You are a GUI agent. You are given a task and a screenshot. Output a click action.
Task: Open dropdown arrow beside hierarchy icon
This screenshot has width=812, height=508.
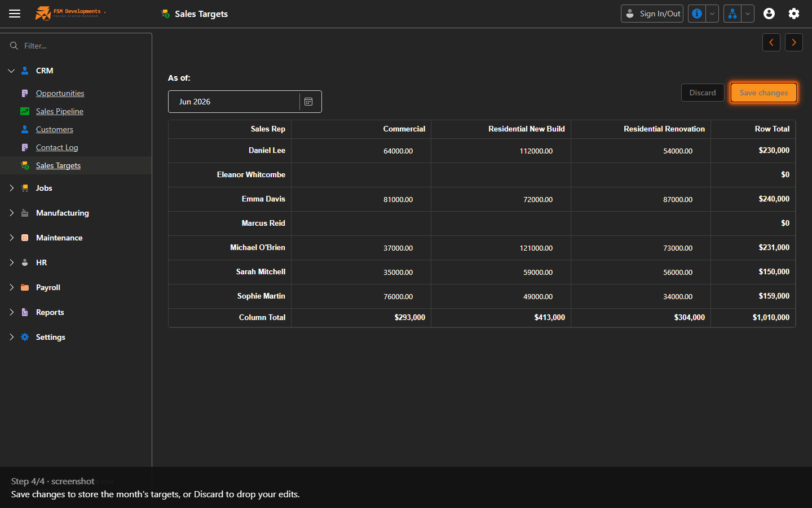748,14
